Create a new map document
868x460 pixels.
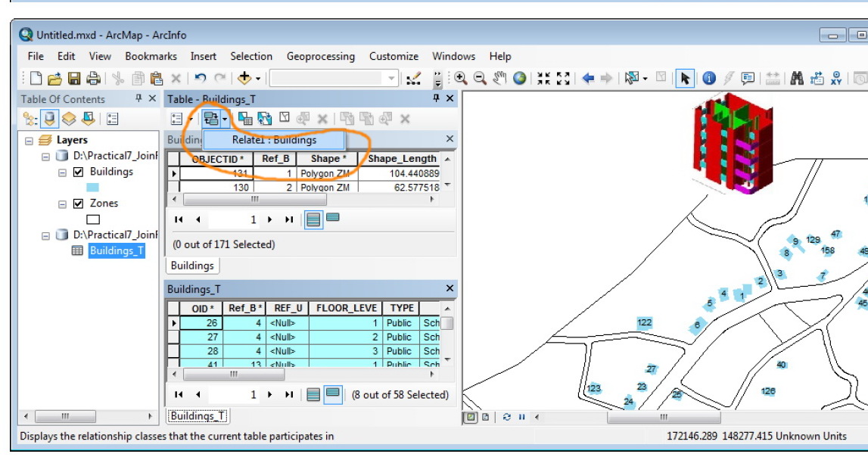(36, 79)
